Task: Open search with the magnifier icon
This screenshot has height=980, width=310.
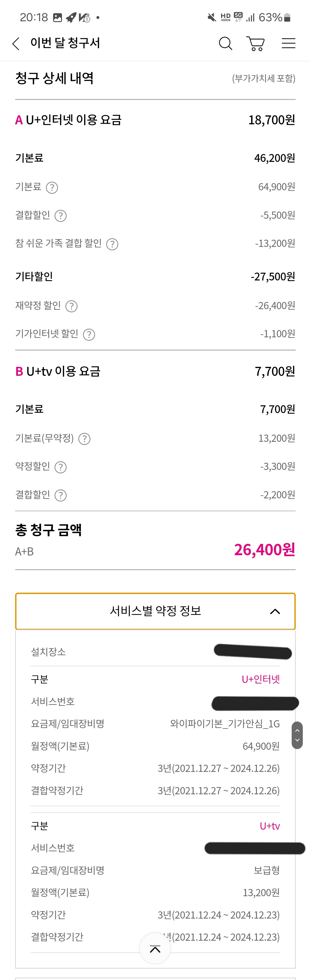Action: [225, 43]
